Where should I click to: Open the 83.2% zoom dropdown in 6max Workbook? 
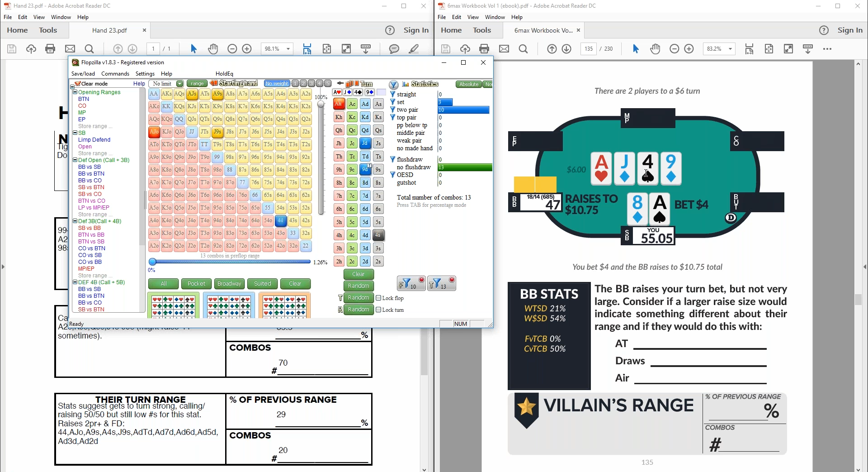730,49
